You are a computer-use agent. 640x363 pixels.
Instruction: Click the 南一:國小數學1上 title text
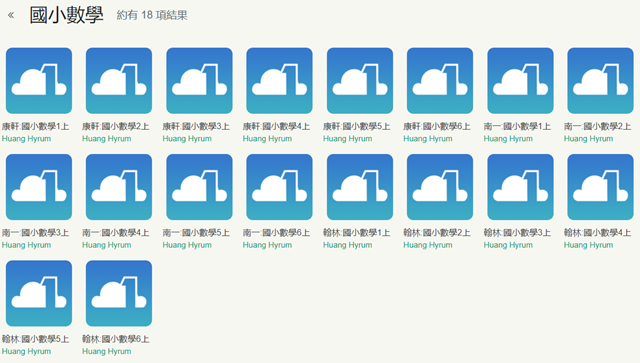pyautogui.click(x=518, y=127)
